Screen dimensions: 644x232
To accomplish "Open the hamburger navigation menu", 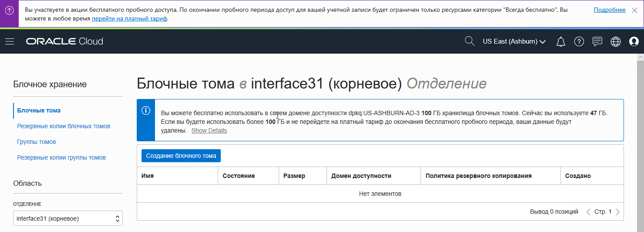I will (x=10, y=41).
